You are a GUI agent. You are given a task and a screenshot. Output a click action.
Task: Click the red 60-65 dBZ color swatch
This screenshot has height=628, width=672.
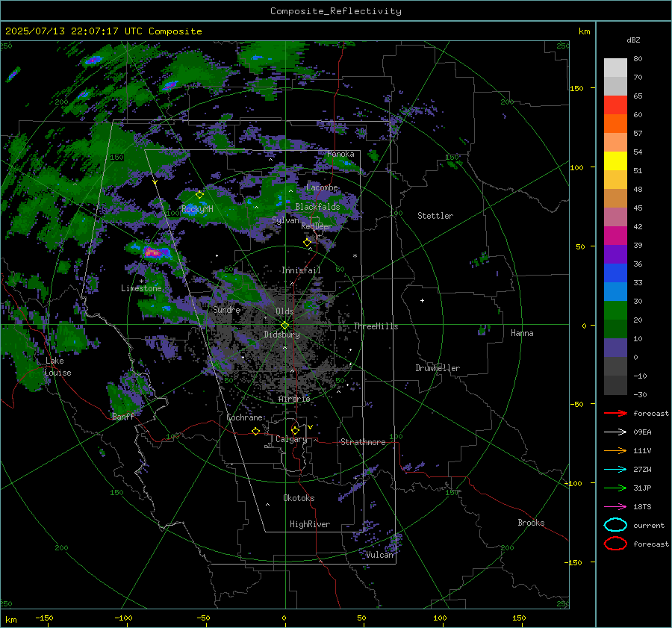pyautogui.click(x=615, y=105)
